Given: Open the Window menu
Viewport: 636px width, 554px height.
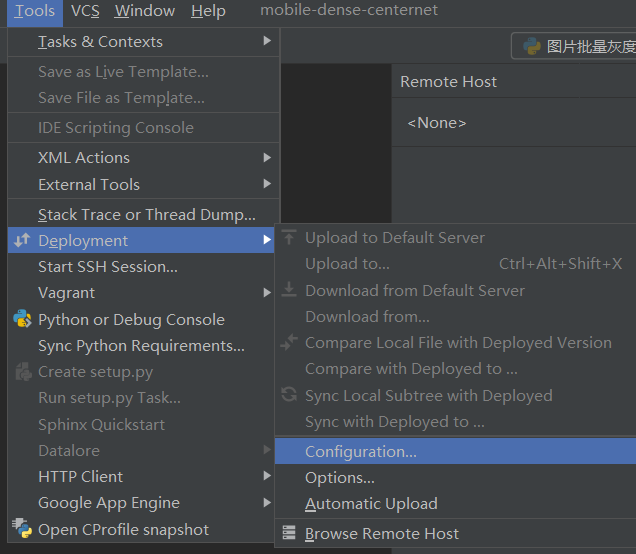Looking at the screenshot, I should coord(144,11).
